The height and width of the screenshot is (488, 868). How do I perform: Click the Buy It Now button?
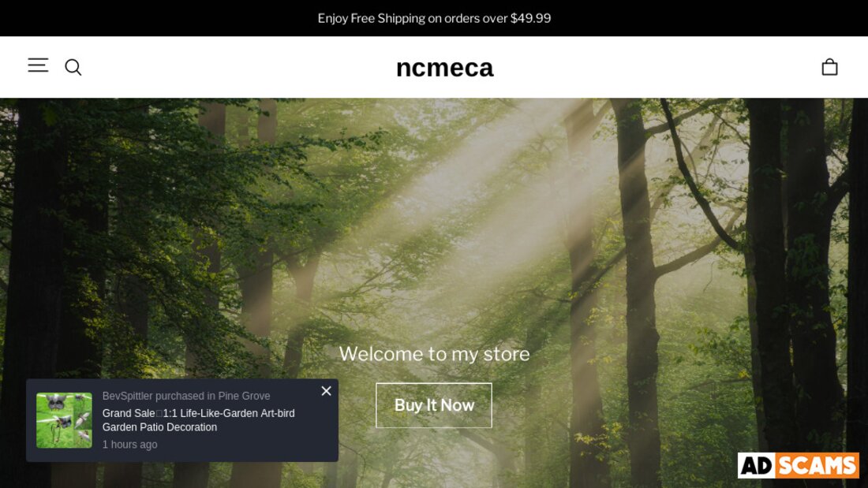[x=434, y=405]
